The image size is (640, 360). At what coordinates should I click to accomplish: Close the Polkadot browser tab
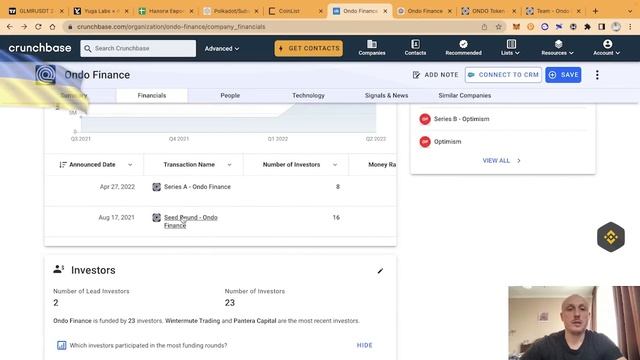pos(256,11)
